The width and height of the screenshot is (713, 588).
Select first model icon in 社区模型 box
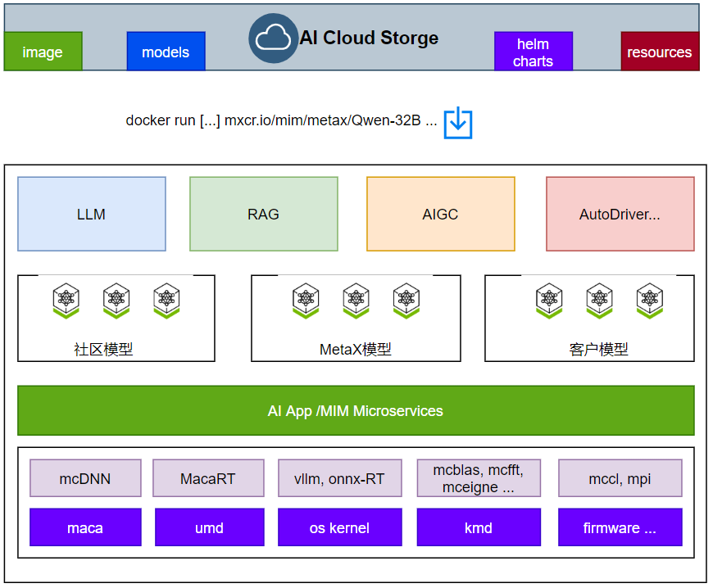pos(66,301)
